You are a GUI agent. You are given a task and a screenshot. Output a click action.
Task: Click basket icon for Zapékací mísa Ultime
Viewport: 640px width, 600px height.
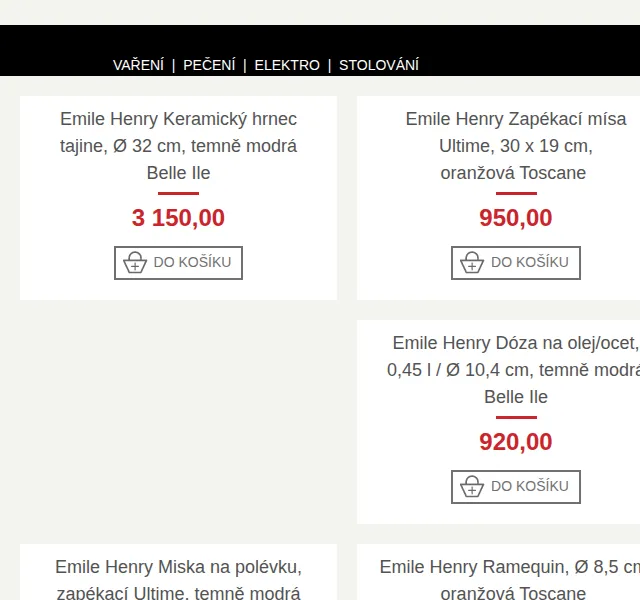pyautogui.click(x=472, y=262)
